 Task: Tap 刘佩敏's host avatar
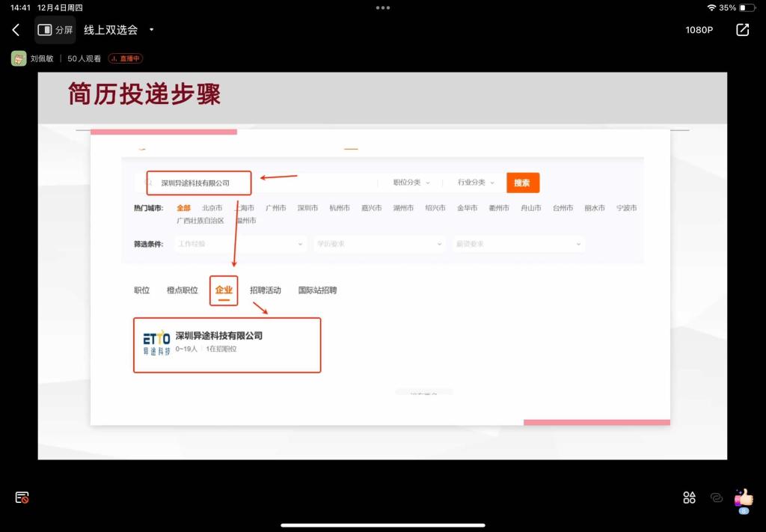click(19, 58)
